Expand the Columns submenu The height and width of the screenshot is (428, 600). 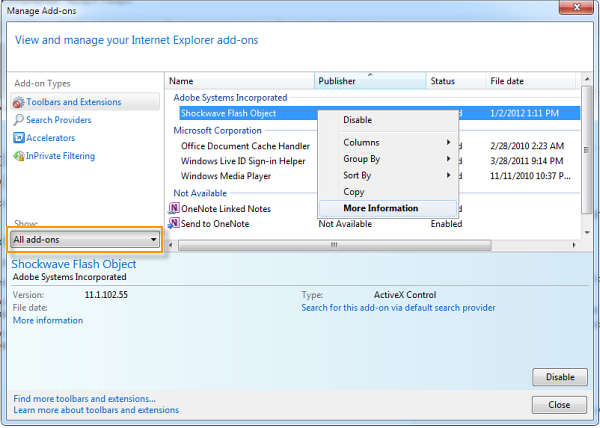[x=386, y=143]
